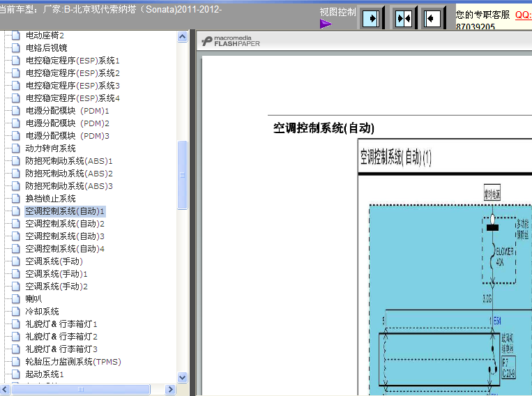Select 动力转向系统 entry

[x=50, y=148]
